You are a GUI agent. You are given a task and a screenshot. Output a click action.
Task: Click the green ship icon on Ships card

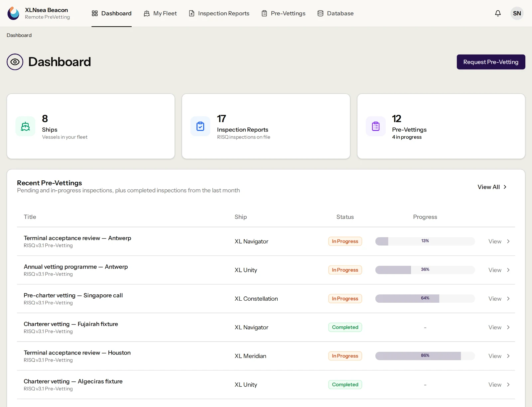(x=25, y=126)
